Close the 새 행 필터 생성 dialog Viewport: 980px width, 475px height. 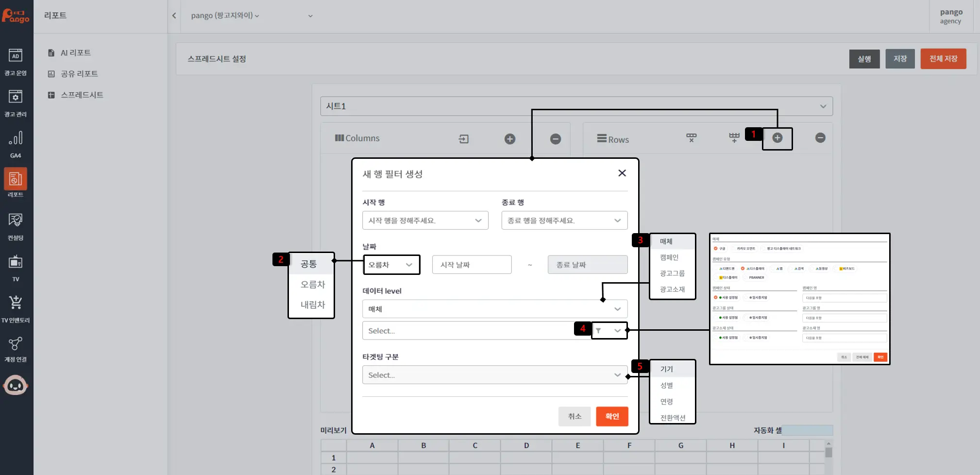coord(622,173)
